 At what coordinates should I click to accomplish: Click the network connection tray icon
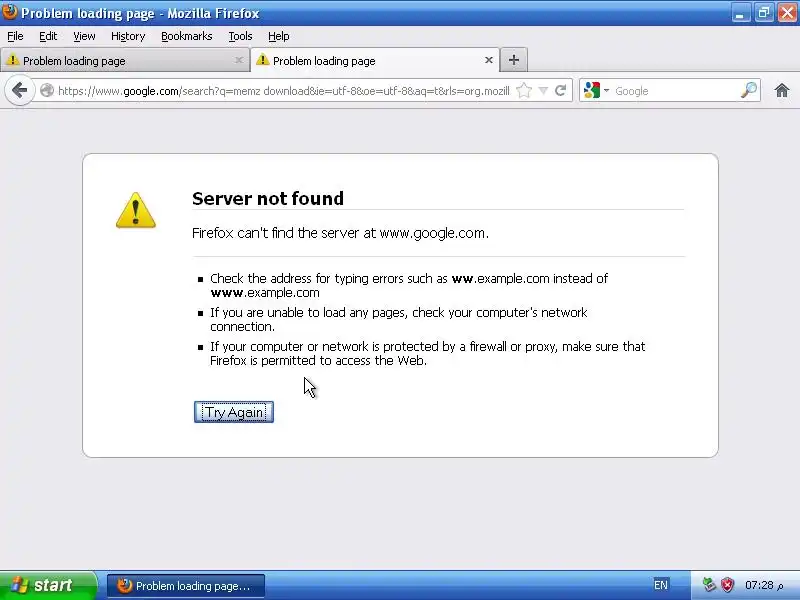tap(709, 585)
